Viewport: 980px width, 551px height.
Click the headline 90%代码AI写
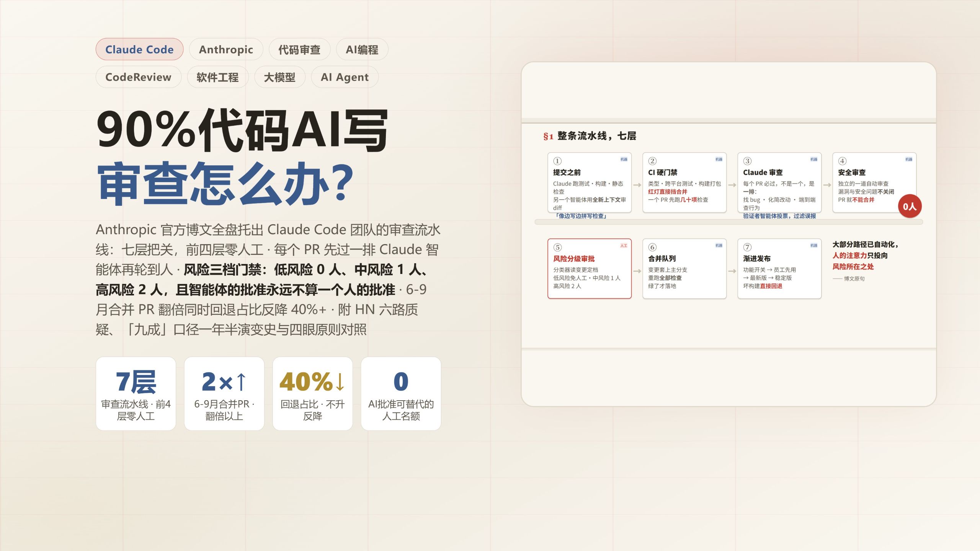(x=242, y=130)
